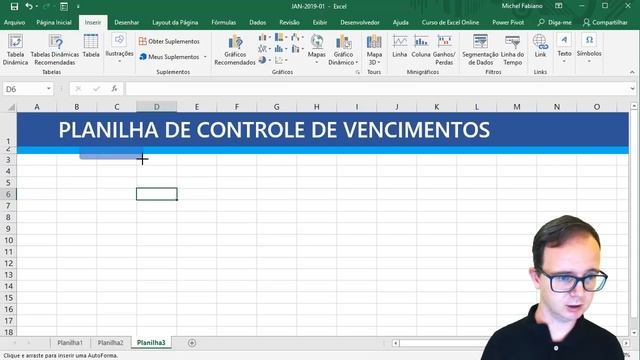Open Tabelas Dinâmicas Recomendadas
Image resolution: width=640 pixels, height=360 pixels.
pyautogui.click(x=55, y=50)
